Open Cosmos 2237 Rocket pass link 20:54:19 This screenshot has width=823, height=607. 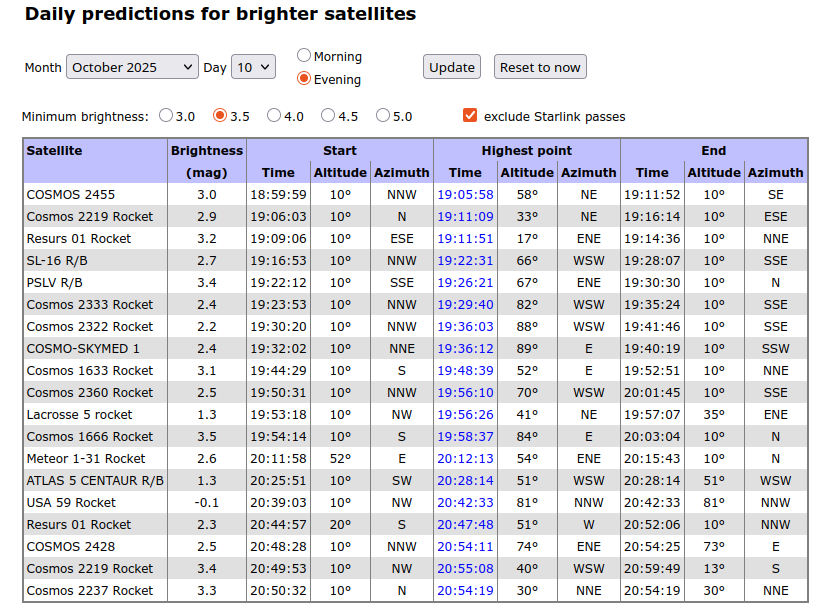(x=465, y=591)
